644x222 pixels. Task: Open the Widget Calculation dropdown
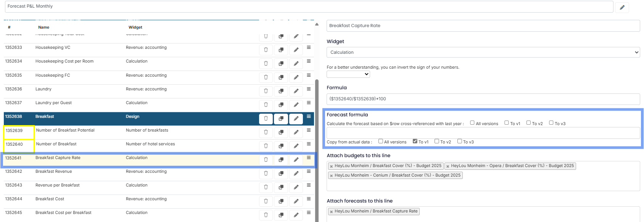point(483,52)
